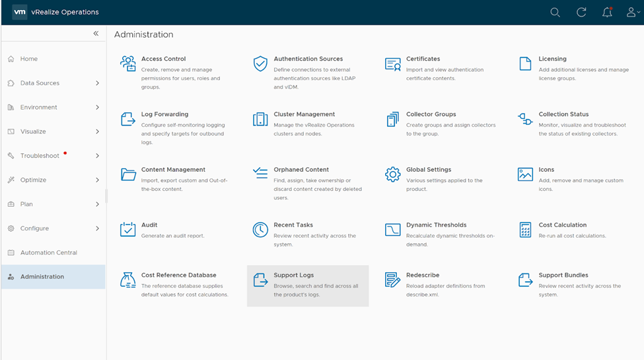The width and height of the screenshot is (644, 360).
Task: Click the Visualize label in sidebar
Action: pyautogui.click(x=33, y=131)
